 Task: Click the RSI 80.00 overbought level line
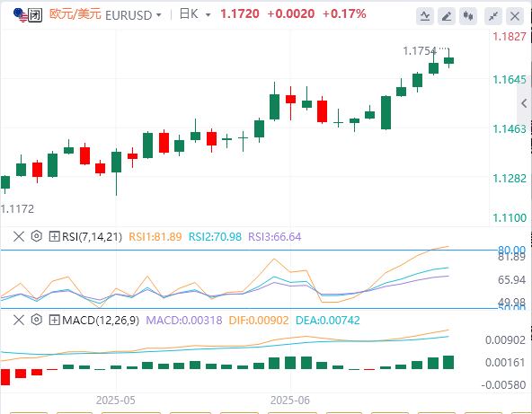pyautogui.click(x=249, y=251)
